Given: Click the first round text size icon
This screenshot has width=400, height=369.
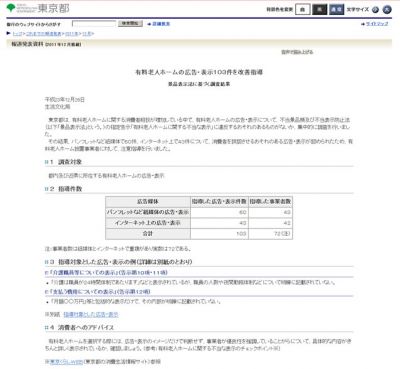Looking at the screenshot, I should 375,9.
